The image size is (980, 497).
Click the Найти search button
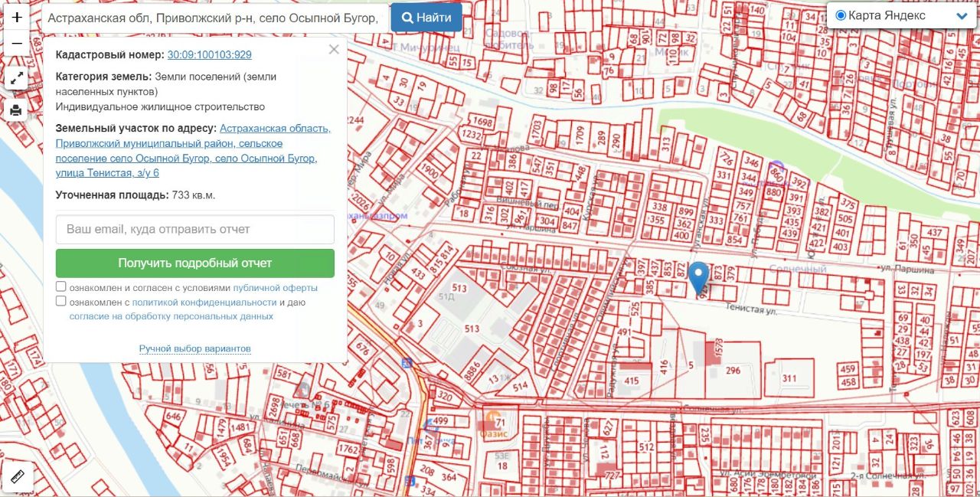tap(426, 18)
